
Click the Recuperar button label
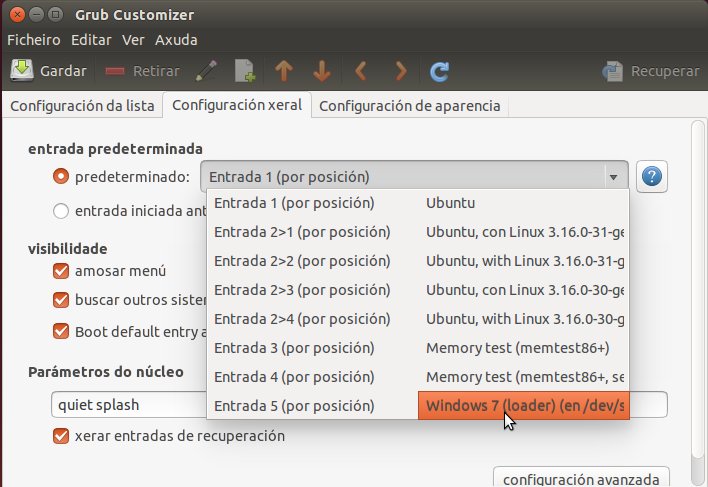(665, 71)
